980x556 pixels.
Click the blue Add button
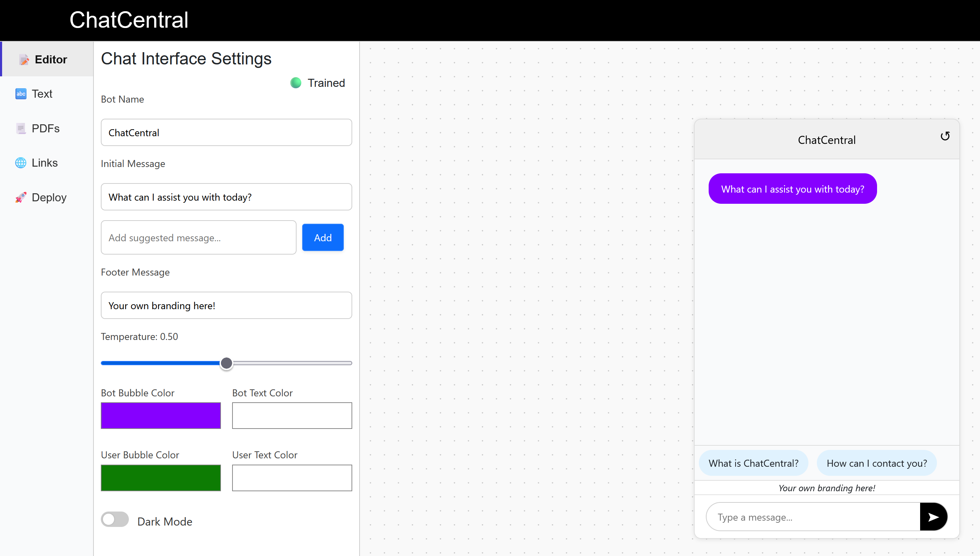322,237
